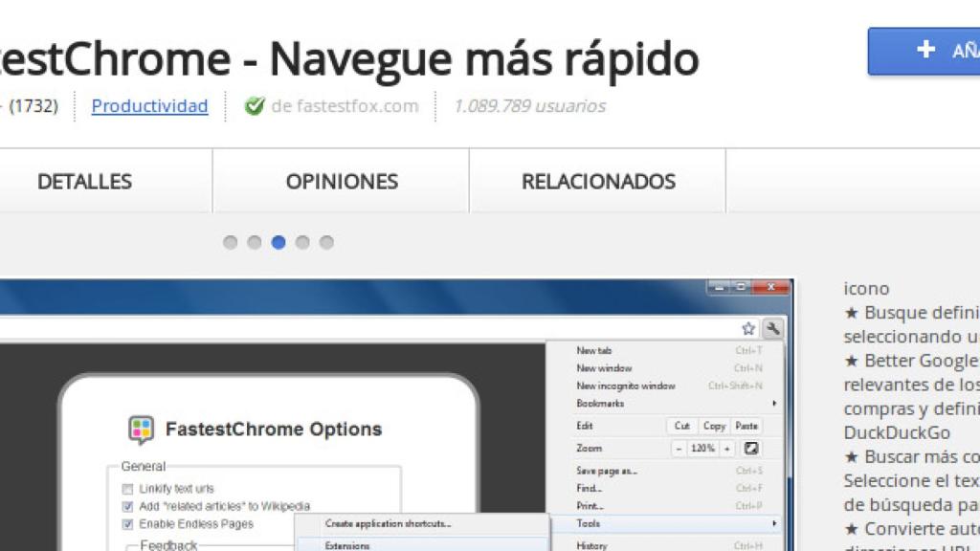Enable the Linkify text urls checkbox

tap(126, 488)
